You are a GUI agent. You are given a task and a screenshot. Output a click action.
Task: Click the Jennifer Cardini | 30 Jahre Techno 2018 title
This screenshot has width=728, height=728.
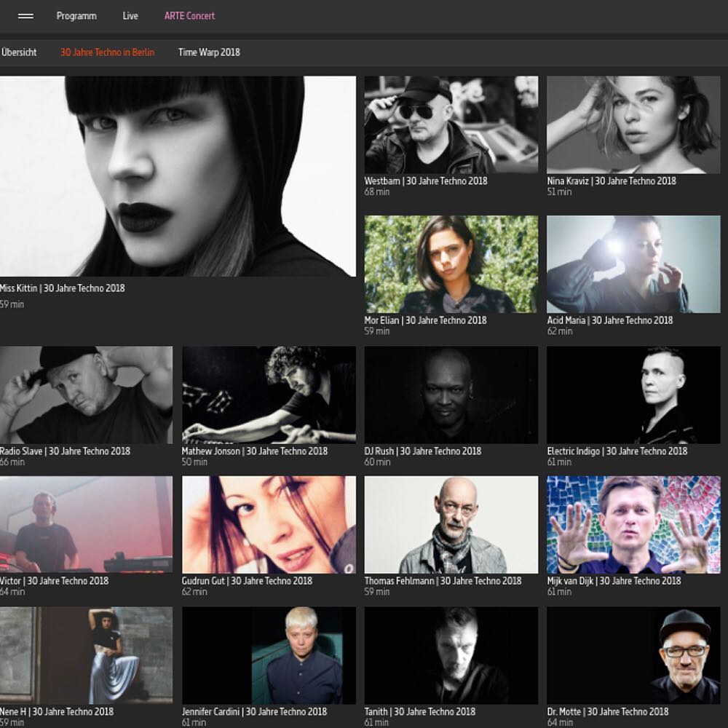pos(254,712)
